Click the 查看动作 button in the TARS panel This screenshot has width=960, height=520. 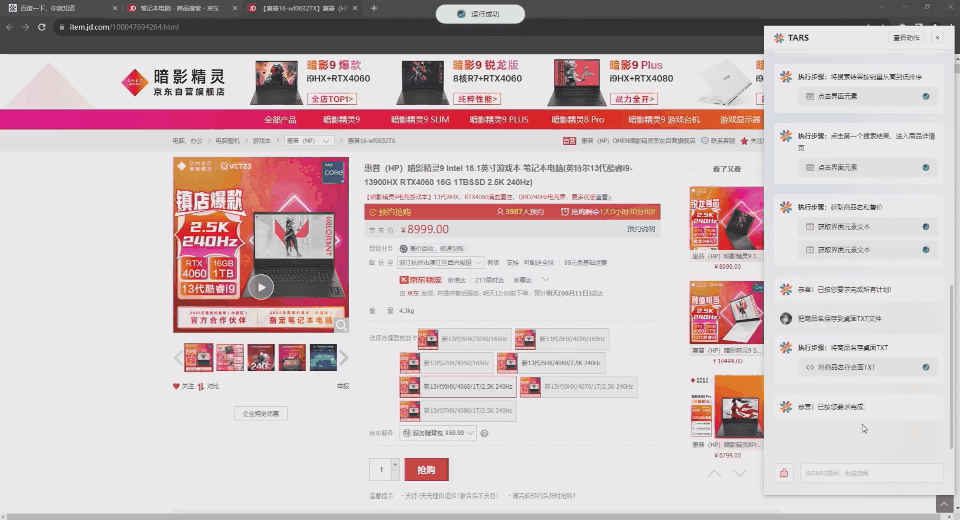point(906,38)
